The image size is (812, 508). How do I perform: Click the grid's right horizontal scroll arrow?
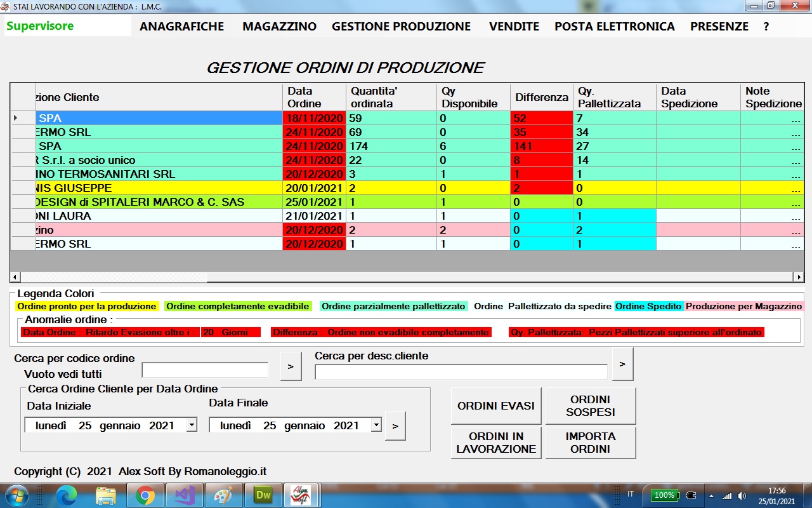799,277
